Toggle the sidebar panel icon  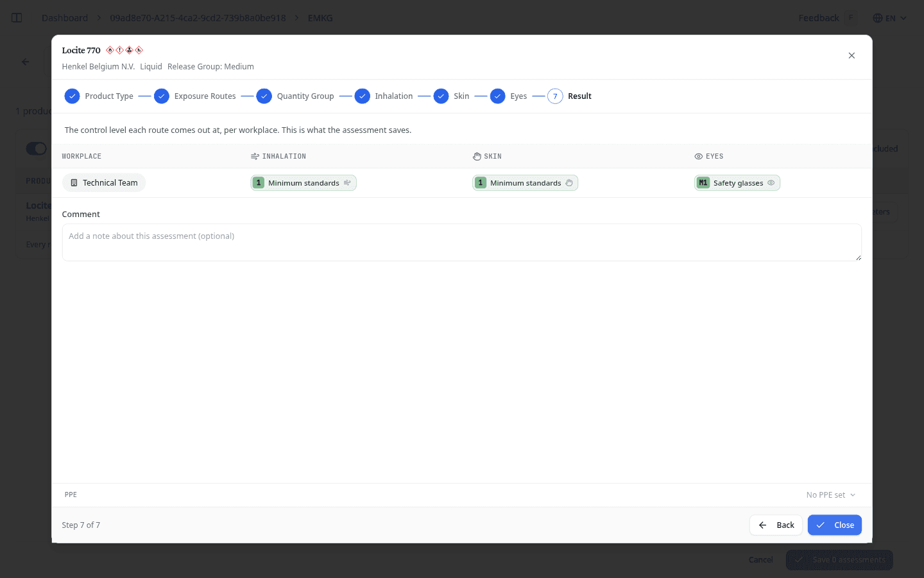click(17, 18)
